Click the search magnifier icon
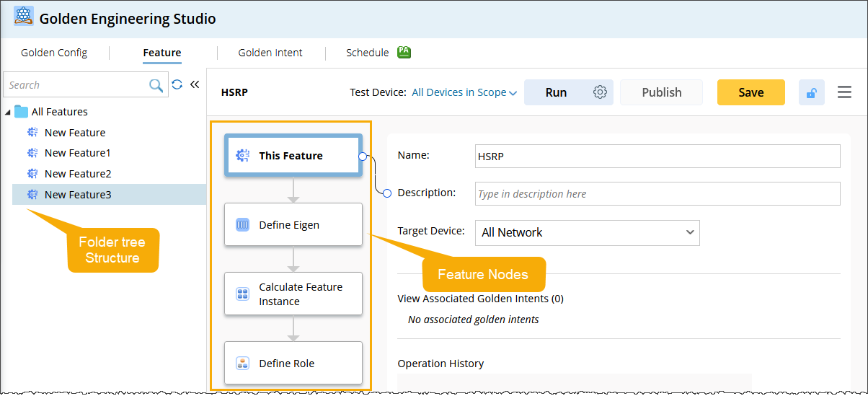Screen dimensions: 868x396 click(x=156, y=85)
